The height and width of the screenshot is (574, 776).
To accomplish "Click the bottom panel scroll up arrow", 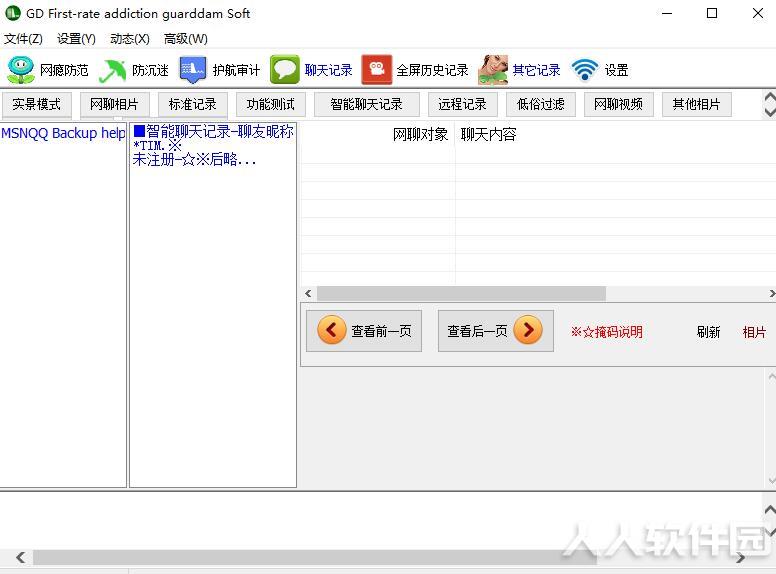I will pyautogui.click(x=770, y=509).
